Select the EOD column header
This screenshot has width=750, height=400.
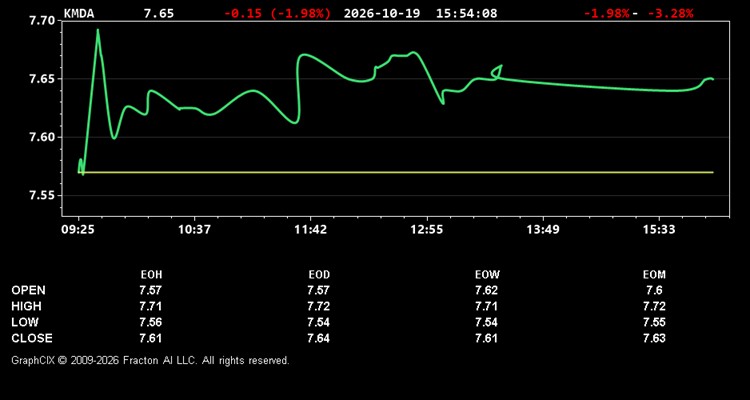(x=319, y=275)
